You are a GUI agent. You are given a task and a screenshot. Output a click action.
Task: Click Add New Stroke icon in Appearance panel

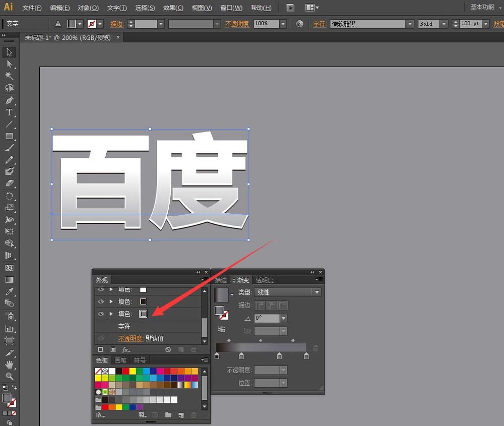(x=100, y=349)
